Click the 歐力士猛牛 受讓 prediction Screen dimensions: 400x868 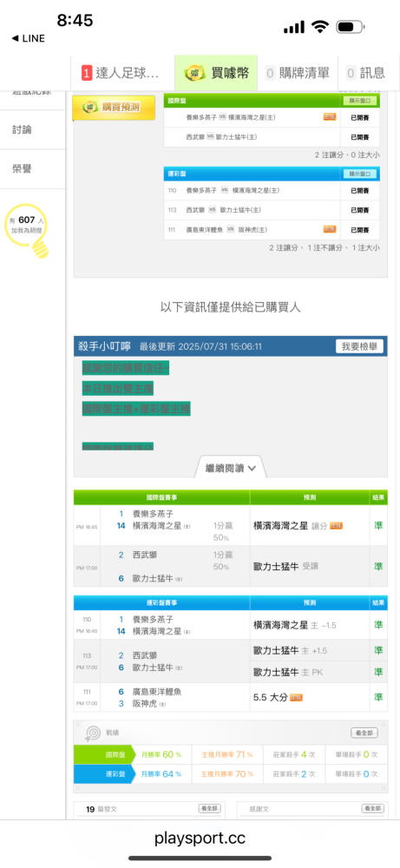point(286,566)
